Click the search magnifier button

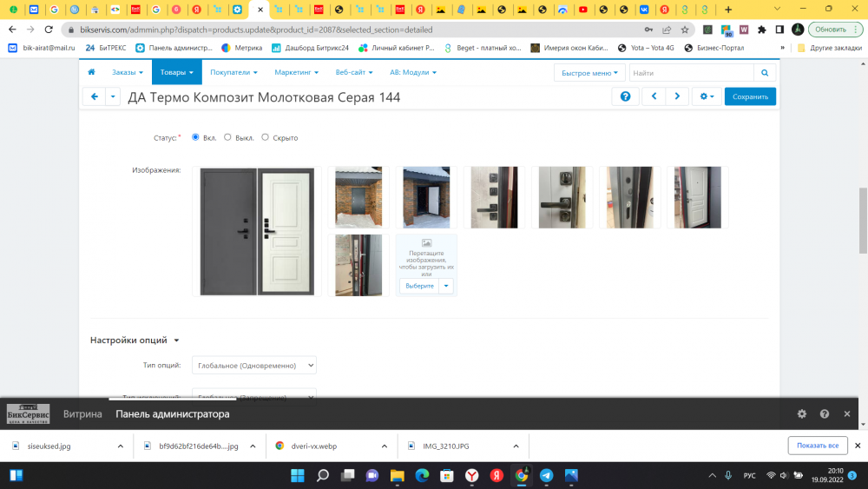[765, 73]
